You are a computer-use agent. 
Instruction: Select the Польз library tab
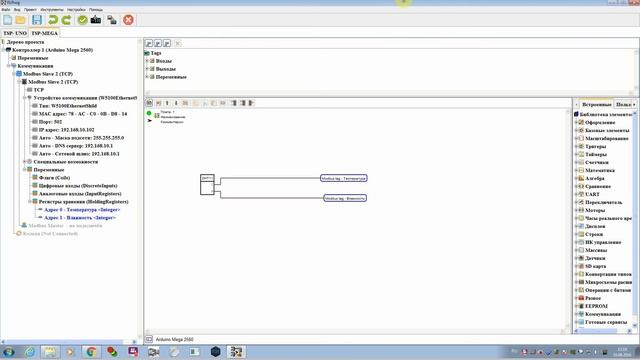624,104
